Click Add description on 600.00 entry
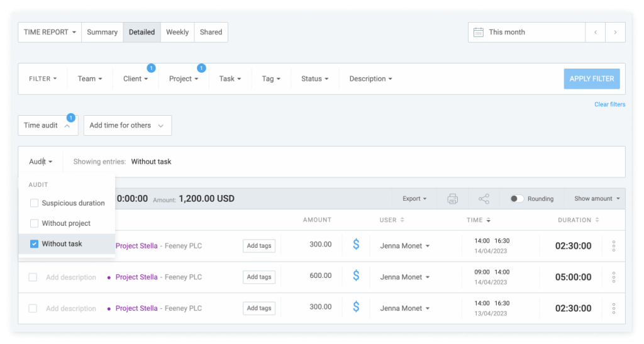 point(71,277)
